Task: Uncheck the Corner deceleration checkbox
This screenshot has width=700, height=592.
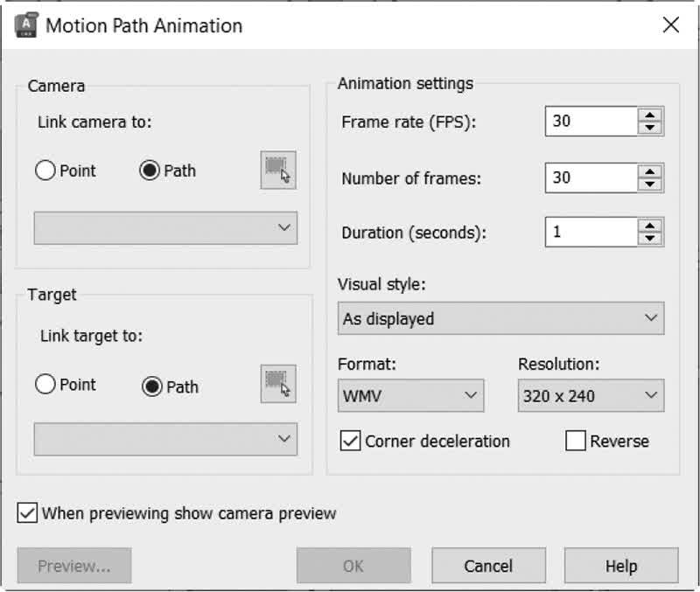Action: (x=351, y=441)
